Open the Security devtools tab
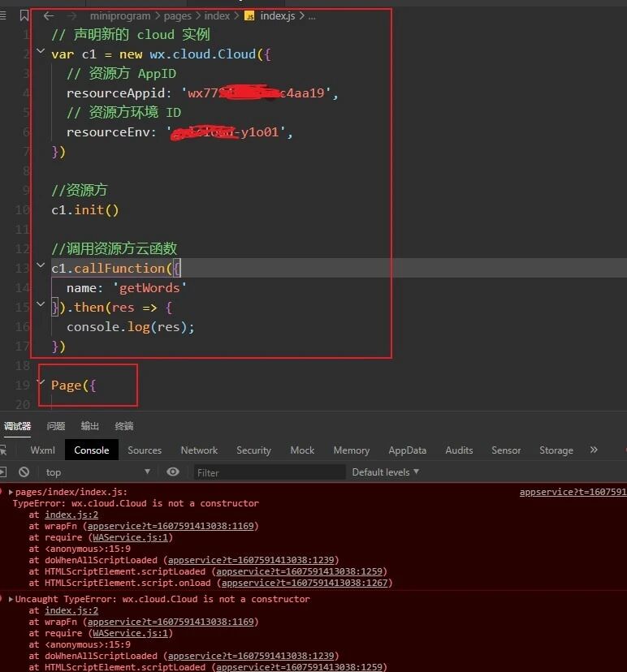The width and height of the screenshot is (627, 672). click(x=253, y=450)
